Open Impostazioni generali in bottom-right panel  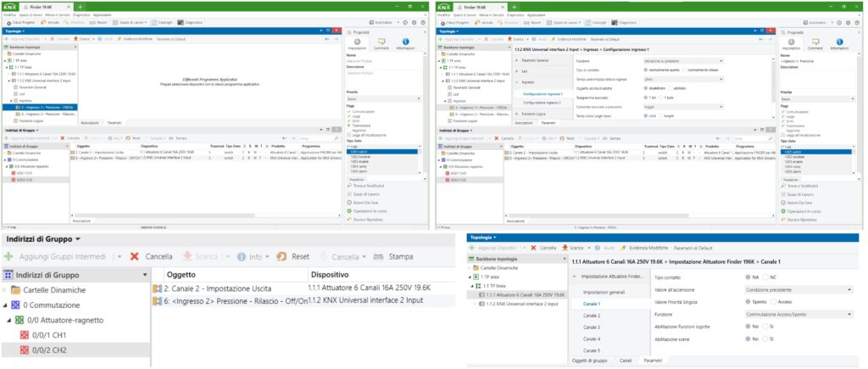(603, 292)
